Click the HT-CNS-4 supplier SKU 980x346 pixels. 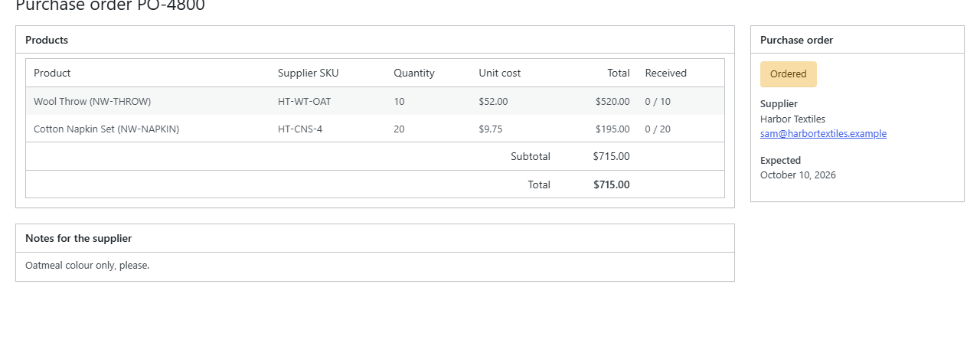tap(300, 129)
